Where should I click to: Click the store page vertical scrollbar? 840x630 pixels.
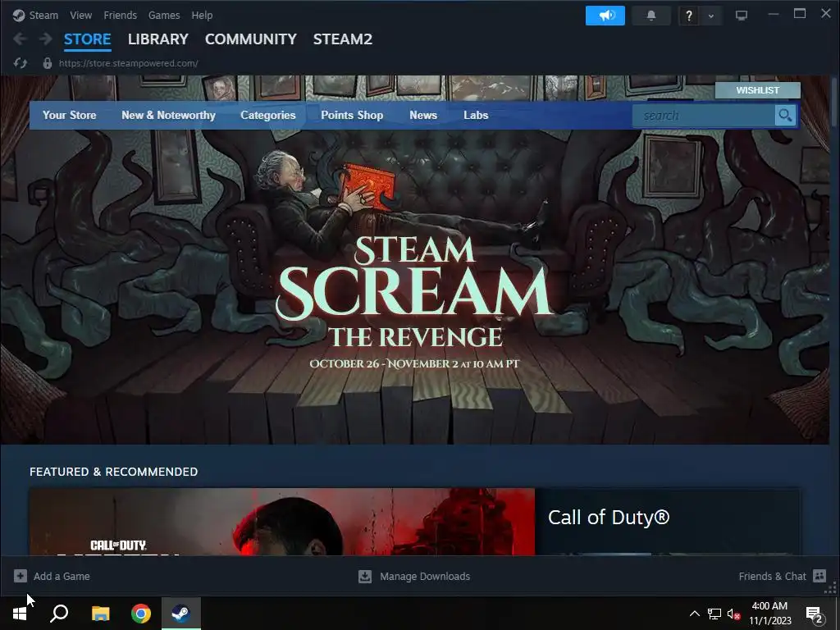click(x=834, y=102)
